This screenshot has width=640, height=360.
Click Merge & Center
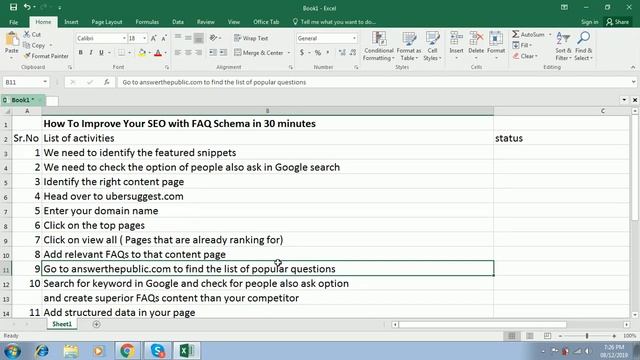258,53
